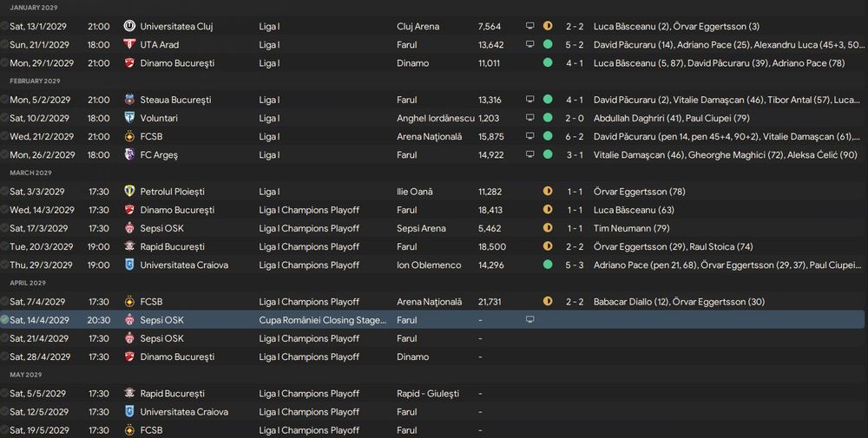Click the Babacar Diallo (12) scorers line
868x438 pixels.
point(680,302)
